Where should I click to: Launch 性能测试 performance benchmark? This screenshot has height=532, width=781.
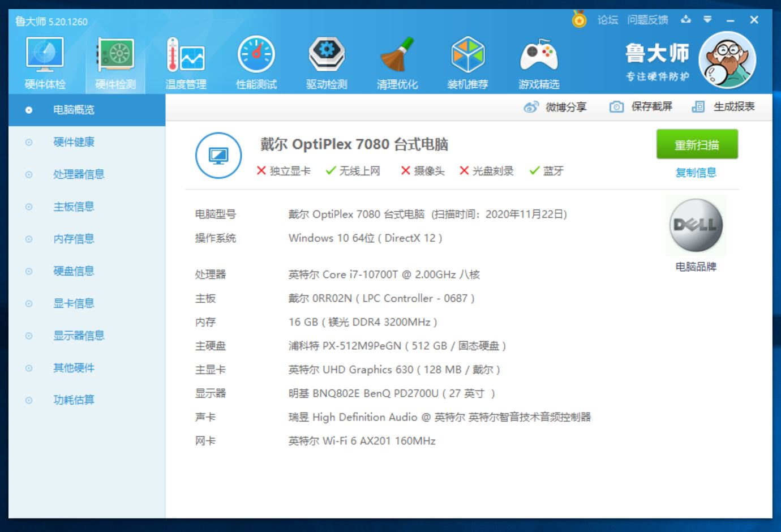[256, 59]
